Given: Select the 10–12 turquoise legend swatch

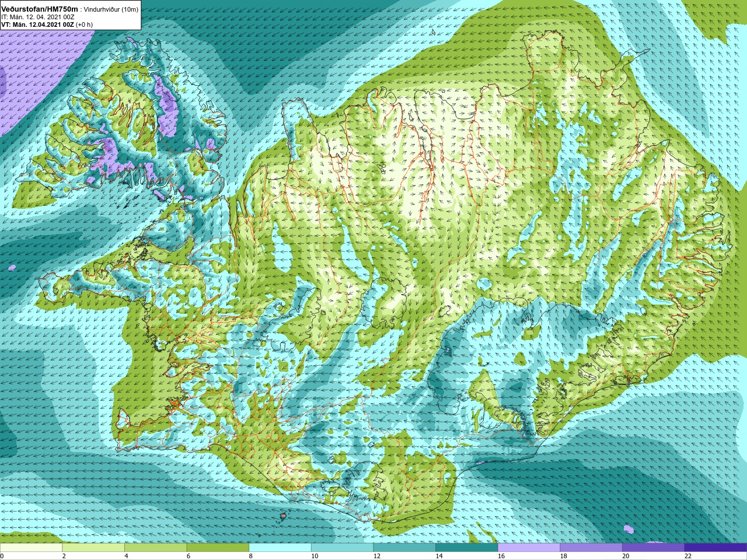Looking at the screenshot, I should [342, 548].
